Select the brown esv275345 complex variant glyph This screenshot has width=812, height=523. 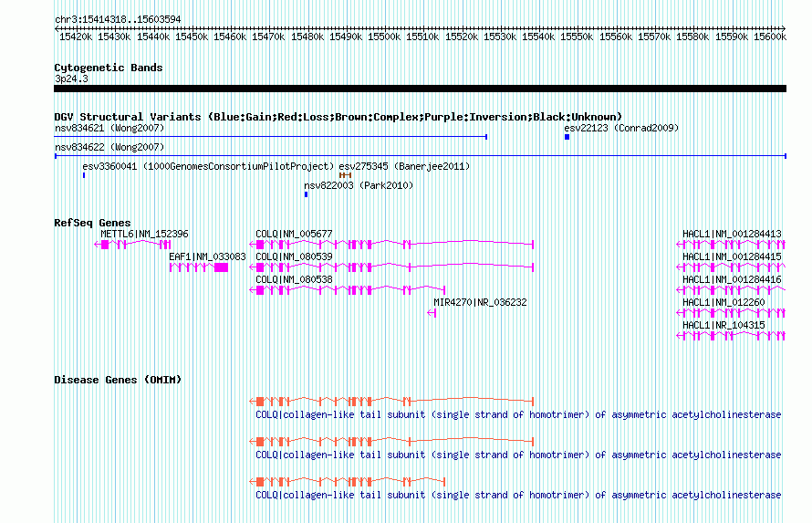pyautogui.click(x=346, y=175)
